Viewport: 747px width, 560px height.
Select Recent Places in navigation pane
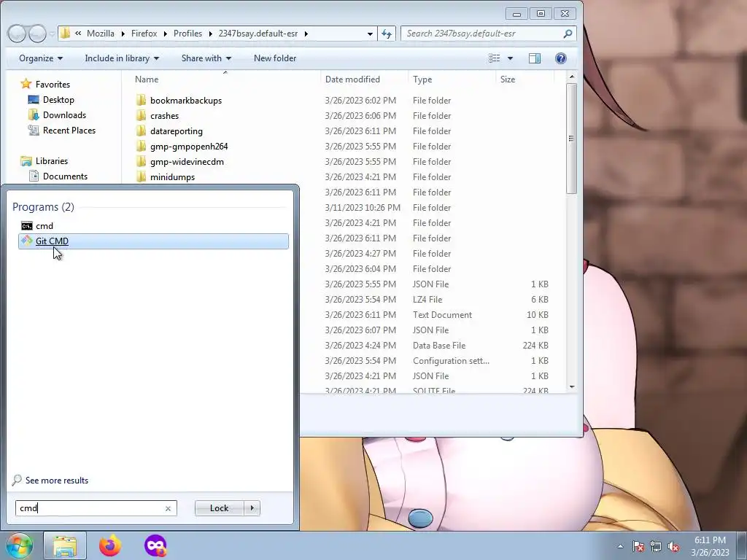pyautogui.click(x=69, y=130)
